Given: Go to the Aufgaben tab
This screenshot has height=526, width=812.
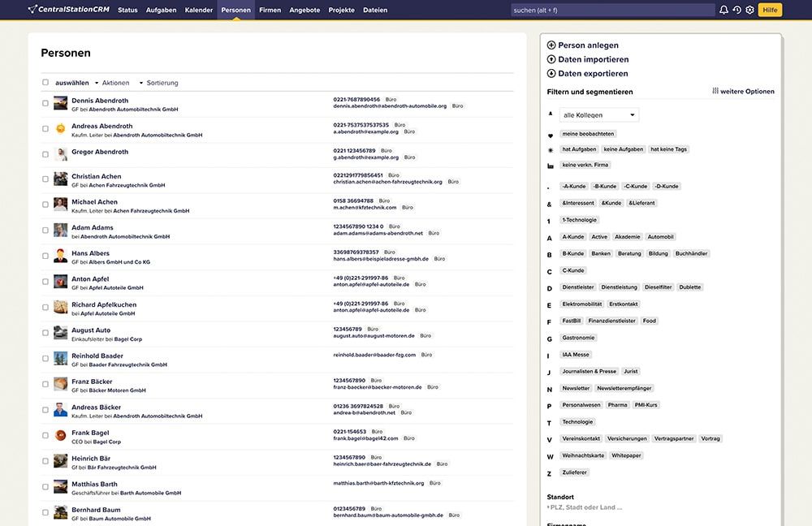Looking at the screenshot, I should (x=161, y=10).
